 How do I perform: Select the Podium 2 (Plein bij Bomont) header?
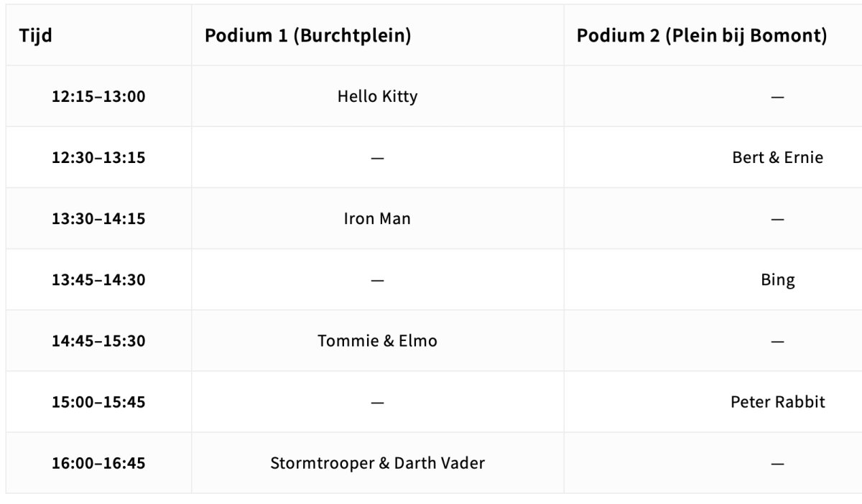tap(701, 36)
